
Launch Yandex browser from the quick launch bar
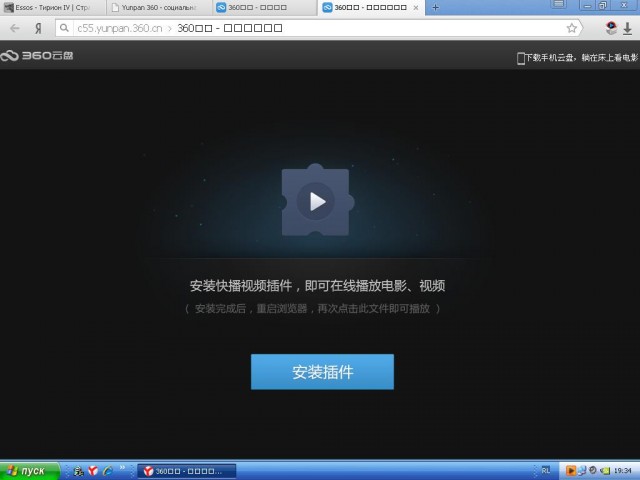[93, 470]
